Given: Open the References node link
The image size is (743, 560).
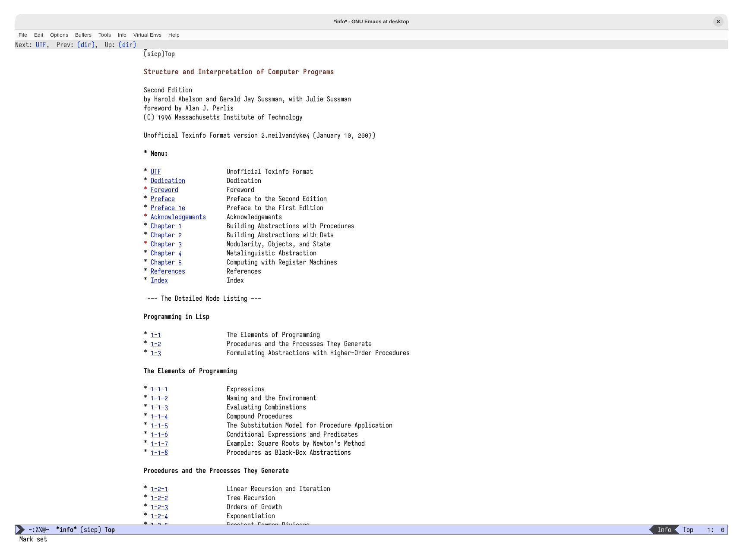Looking at the screenshot, I should (168, 271).
